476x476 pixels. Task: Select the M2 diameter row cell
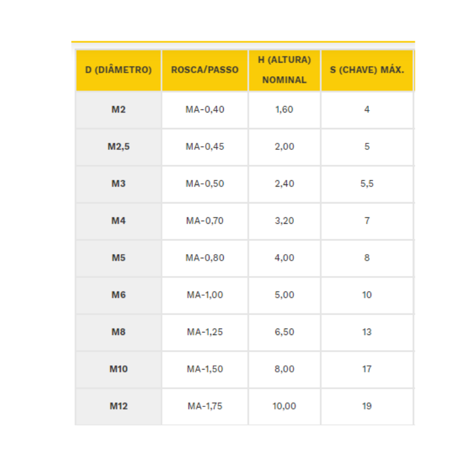point(118,109)
